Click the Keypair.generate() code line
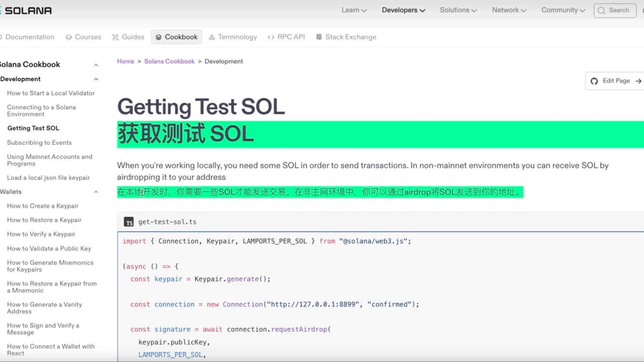Screen dimensions: 644x362 click(200, 279)
